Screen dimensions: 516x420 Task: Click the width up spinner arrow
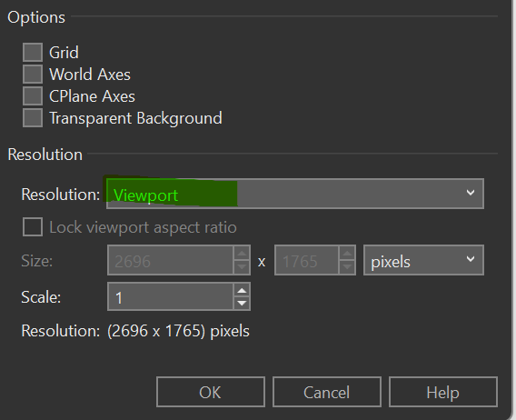click(x=242, y=254)
